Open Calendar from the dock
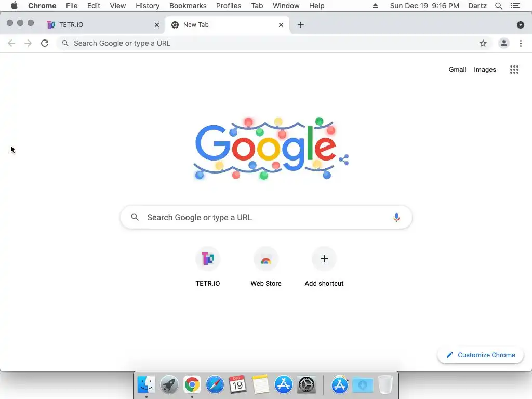 point(237,385)
